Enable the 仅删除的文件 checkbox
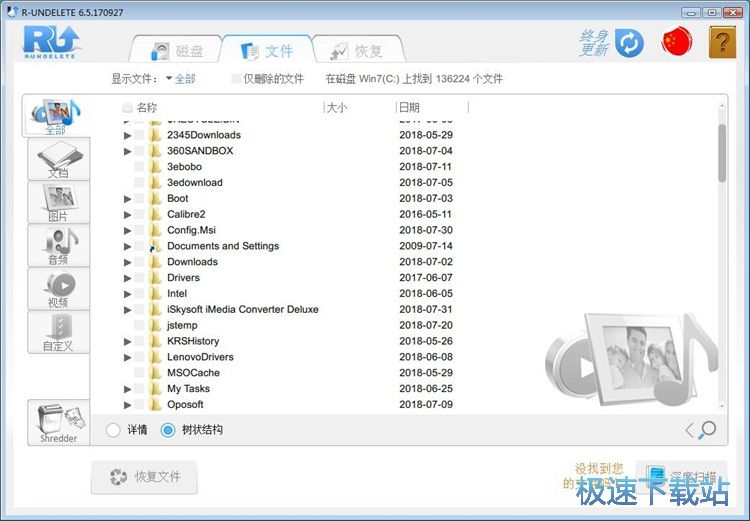The image size is (750, 521). coord(236,78)
